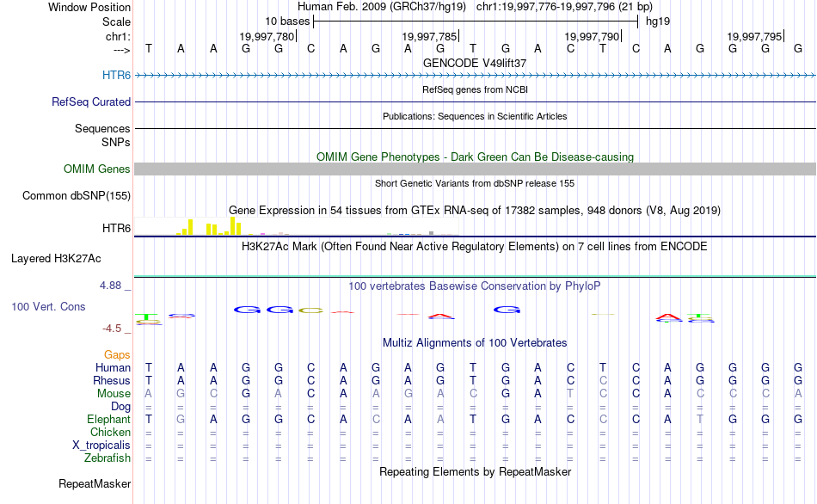The height and width of the screenshot is (504, 817).
Task: Click the HTR6 gene track label
Action: coord(116,75)
